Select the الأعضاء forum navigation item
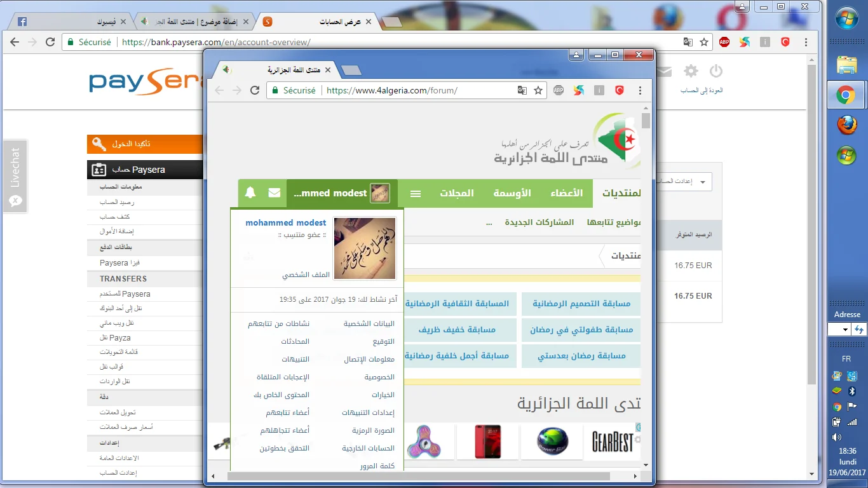The image size is (868, 488). click(x=566, y=193)
